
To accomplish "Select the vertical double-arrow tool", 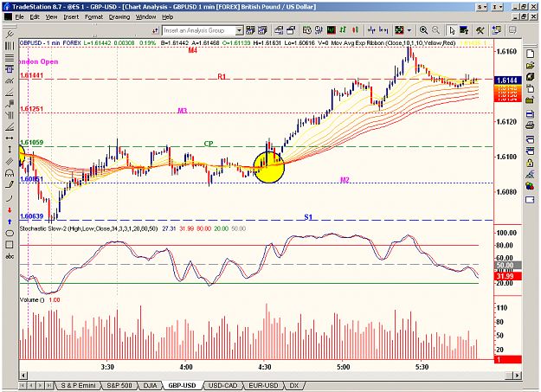I will click(x=10, y=150).
